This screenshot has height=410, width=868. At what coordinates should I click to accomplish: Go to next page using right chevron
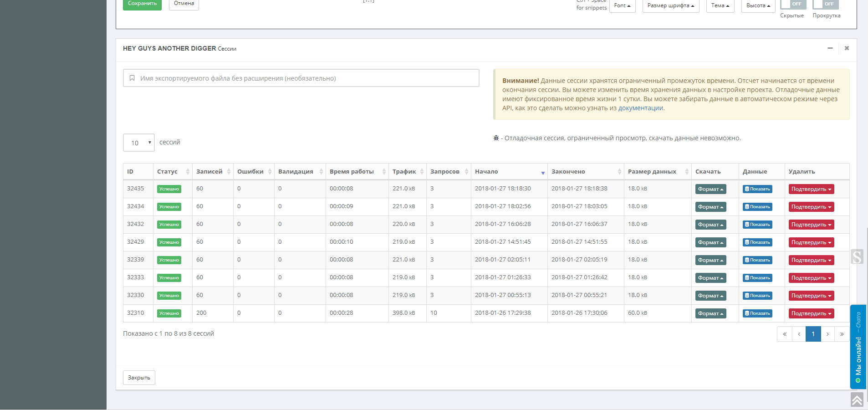[827, 334]
